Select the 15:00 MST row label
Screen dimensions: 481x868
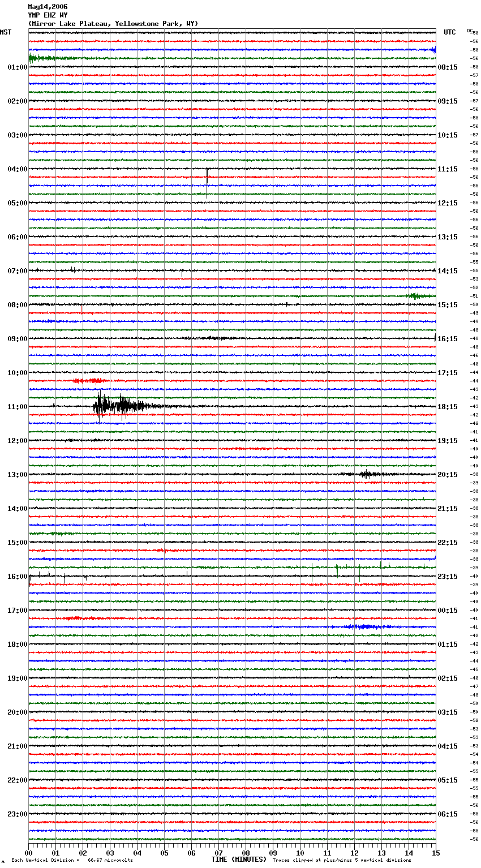[18, 543]
